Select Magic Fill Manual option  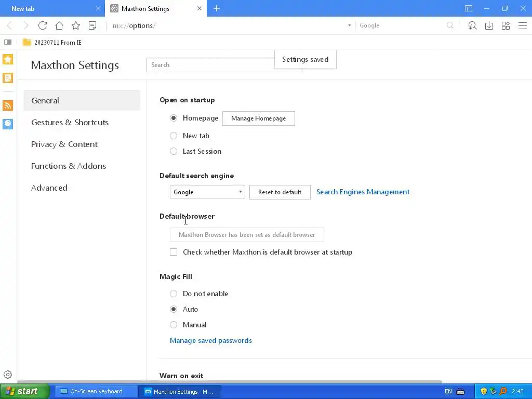[174, 325]
